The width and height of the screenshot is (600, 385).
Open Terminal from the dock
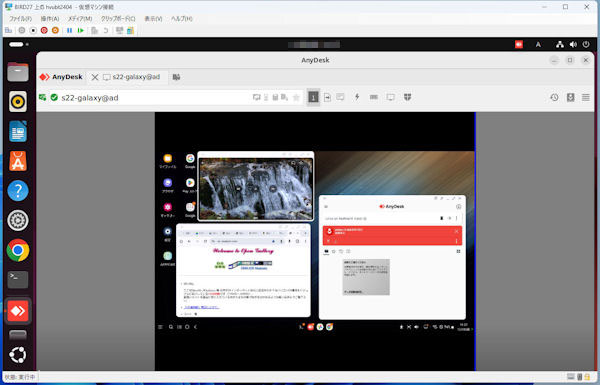coord(18,280)
